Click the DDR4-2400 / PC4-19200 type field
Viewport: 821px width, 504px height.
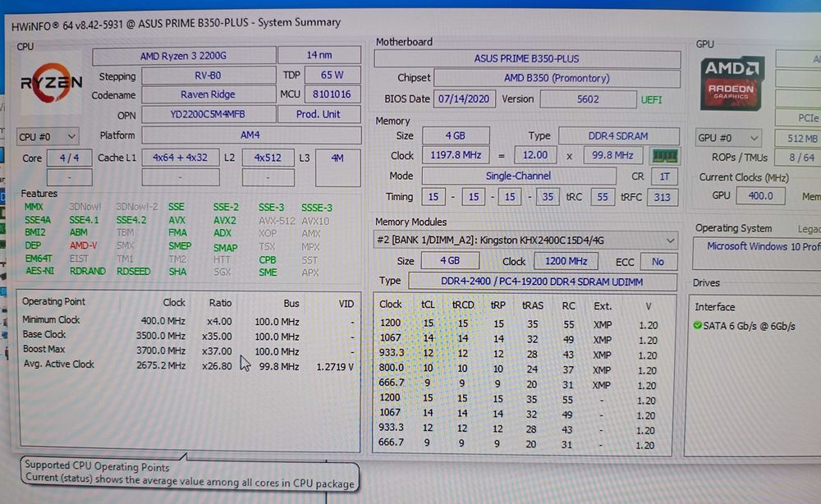pos(542,282)
